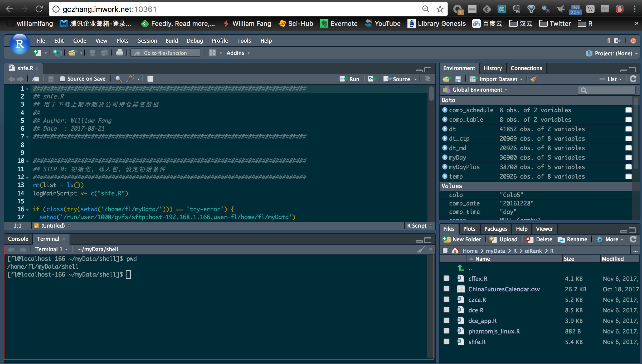Check the box for cffex.R
642x364 pixels.
click(x=446, y=278)
